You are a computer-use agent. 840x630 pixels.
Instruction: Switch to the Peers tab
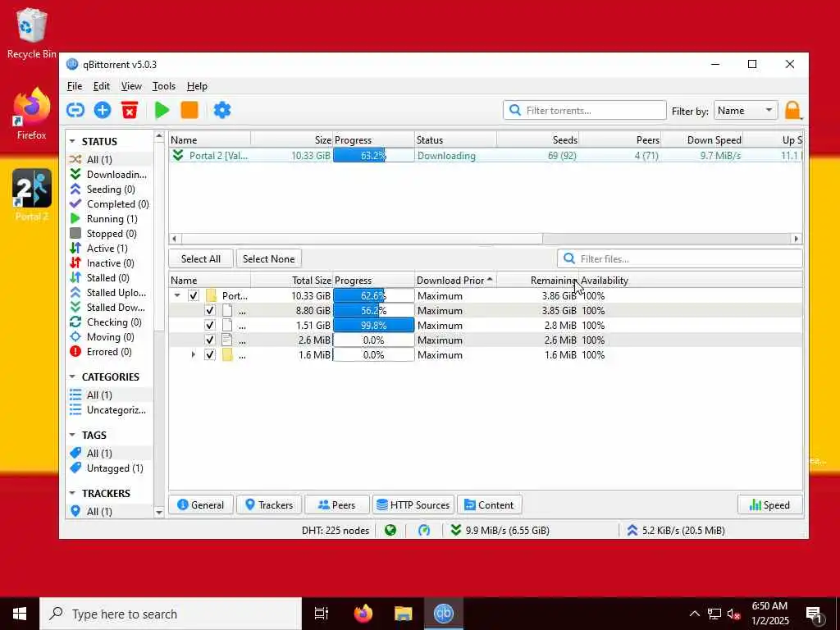[337, 504]
